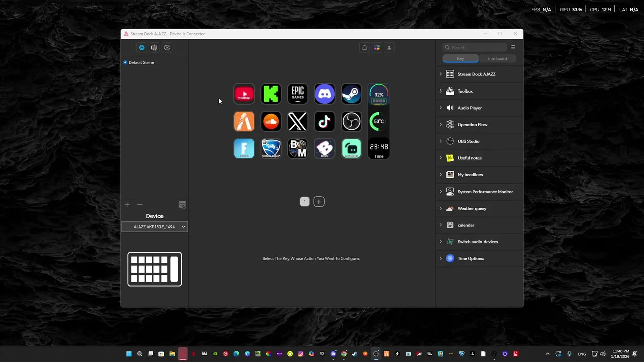Click the device layout thumbnail
The height and width of the screenshot is (362, 644).
(154, 269)
